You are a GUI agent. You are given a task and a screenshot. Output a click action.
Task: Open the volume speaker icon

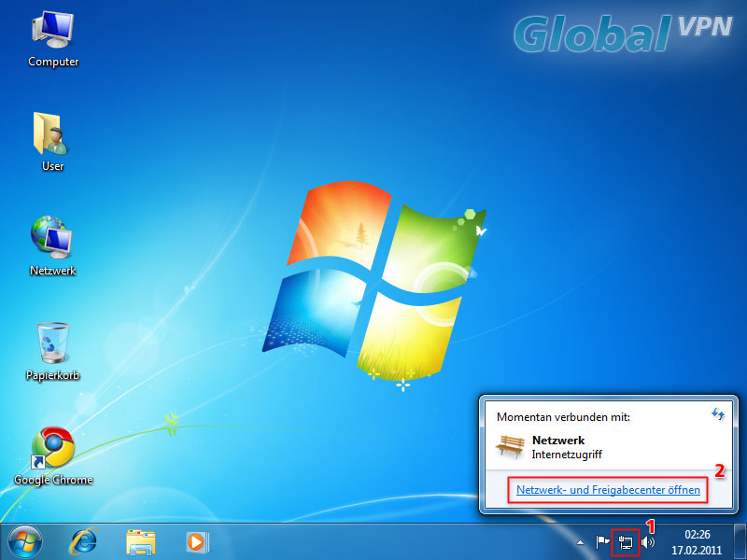648,542
